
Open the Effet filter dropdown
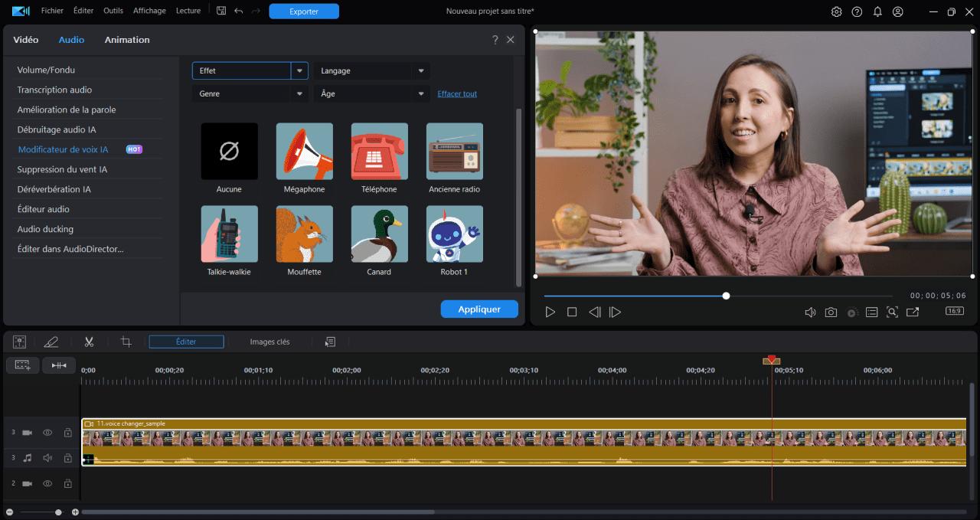point(250,70)
